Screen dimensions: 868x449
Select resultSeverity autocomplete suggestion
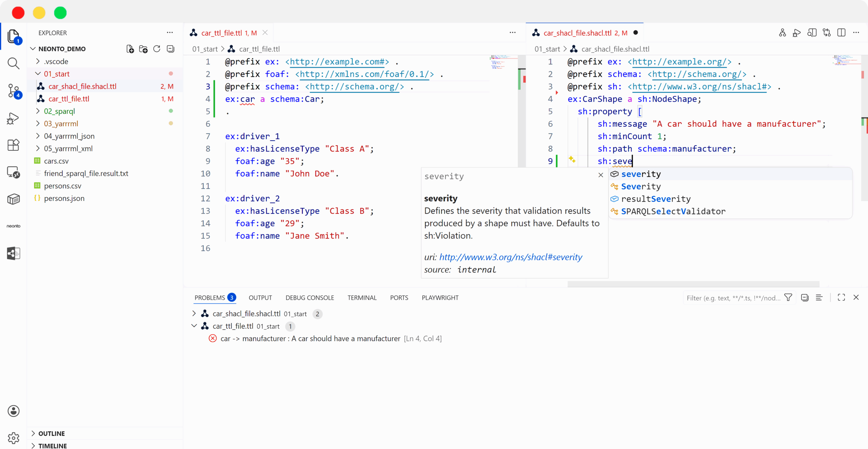click(x=655, y=199)
